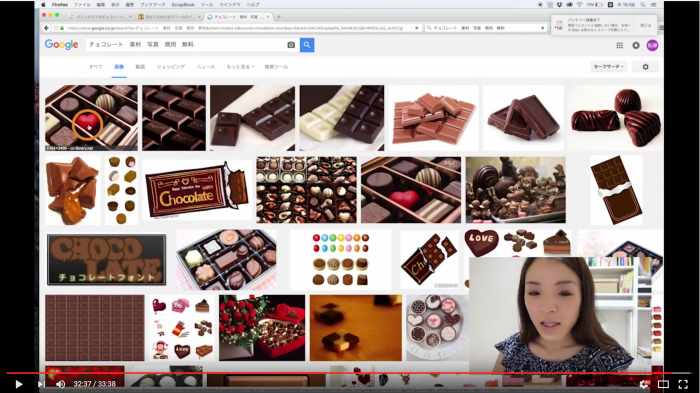Toggle fullscreen on the video player
The image size is (700, 393).
(683, 384)
